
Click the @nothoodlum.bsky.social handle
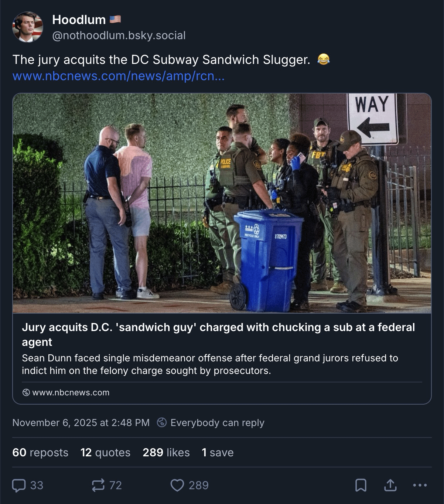click(x=119, y=35)
